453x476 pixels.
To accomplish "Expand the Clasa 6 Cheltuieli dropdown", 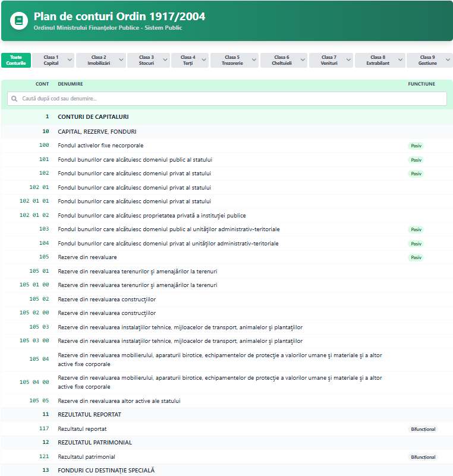I will click(x=284, y=60).
